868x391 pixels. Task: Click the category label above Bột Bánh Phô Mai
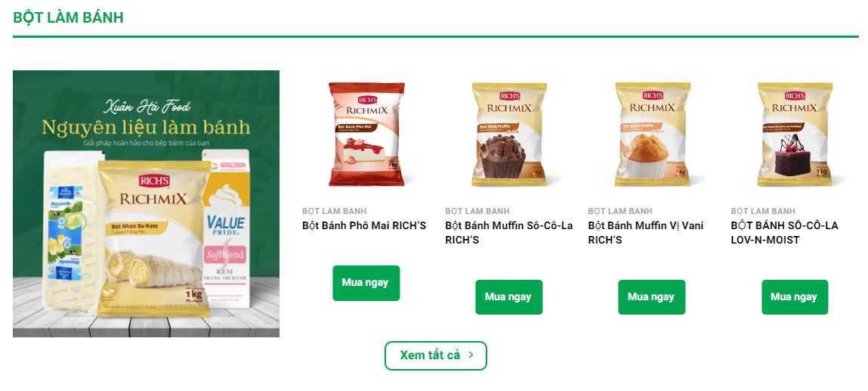tap(335, 211)
